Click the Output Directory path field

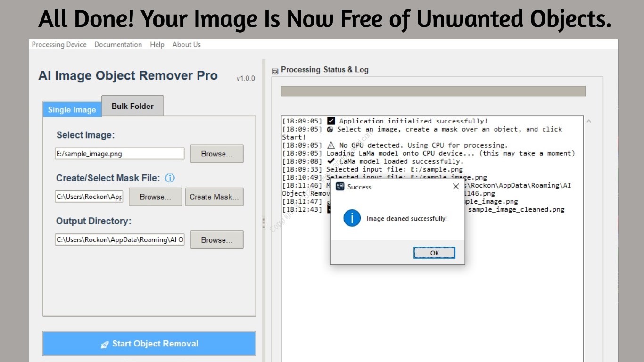click(x=120, y=240)
